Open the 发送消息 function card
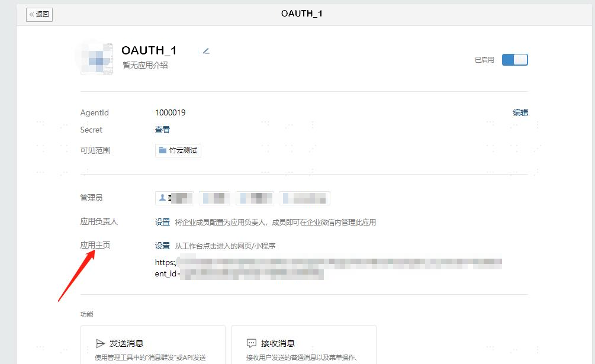Image resolution: width=595 pixels, height=364 pixels. click(153, 344)
